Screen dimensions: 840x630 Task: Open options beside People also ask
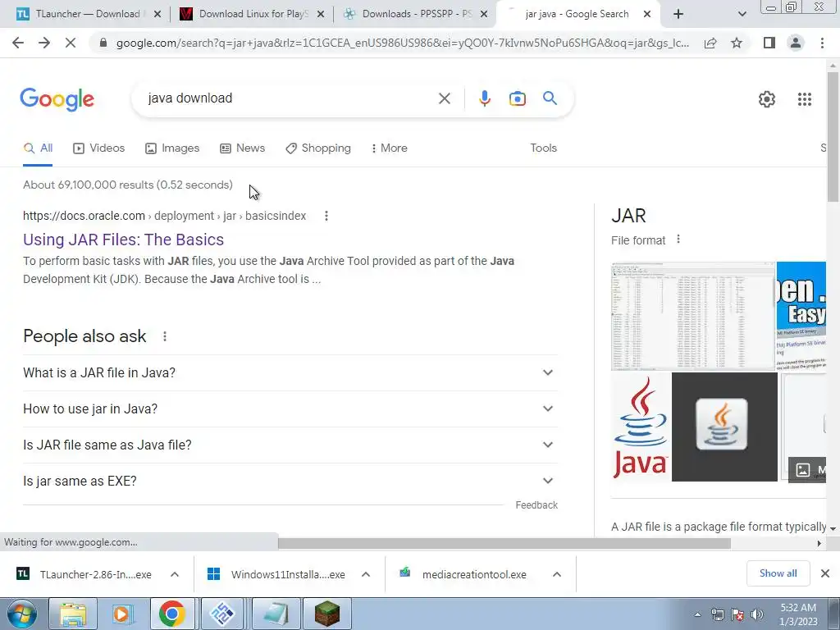[165, 336]
